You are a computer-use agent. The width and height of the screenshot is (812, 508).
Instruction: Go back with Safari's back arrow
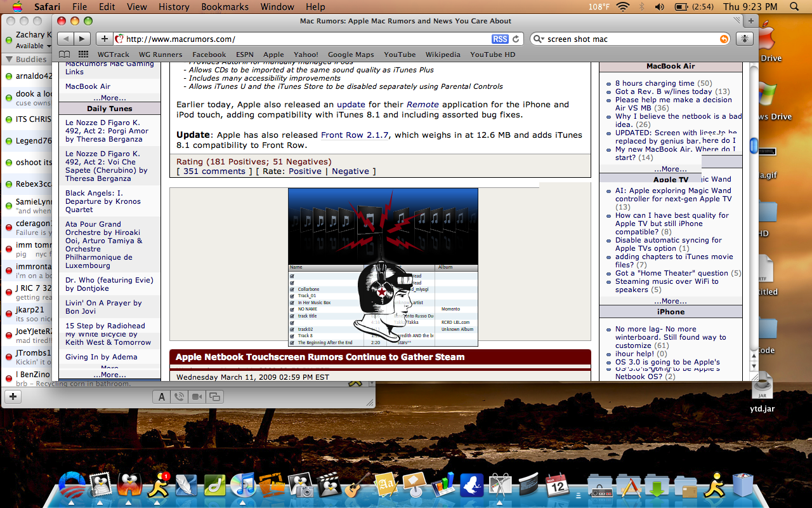[66, 39]
